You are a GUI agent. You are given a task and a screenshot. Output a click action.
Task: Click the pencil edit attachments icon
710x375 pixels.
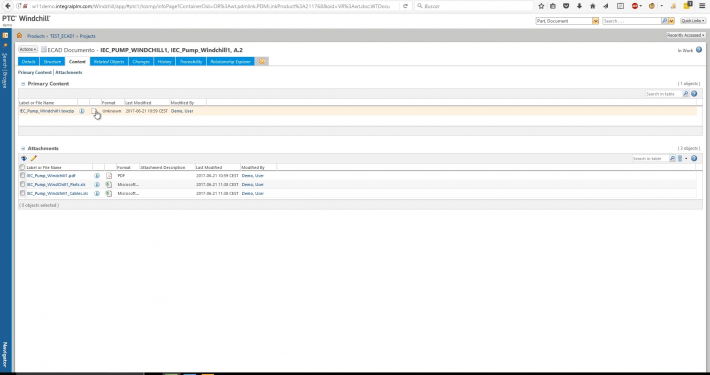[34, 158]
